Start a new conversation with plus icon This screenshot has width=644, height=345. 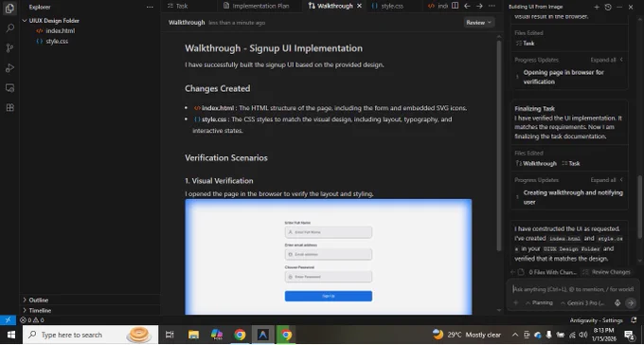(597, 7)
